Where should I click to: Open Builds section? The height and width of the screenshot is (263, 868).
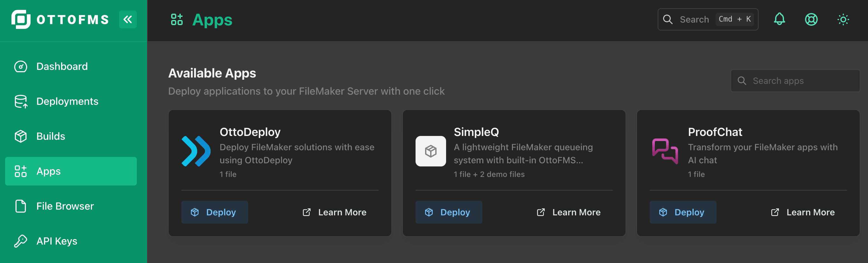[x=71, y=136]
